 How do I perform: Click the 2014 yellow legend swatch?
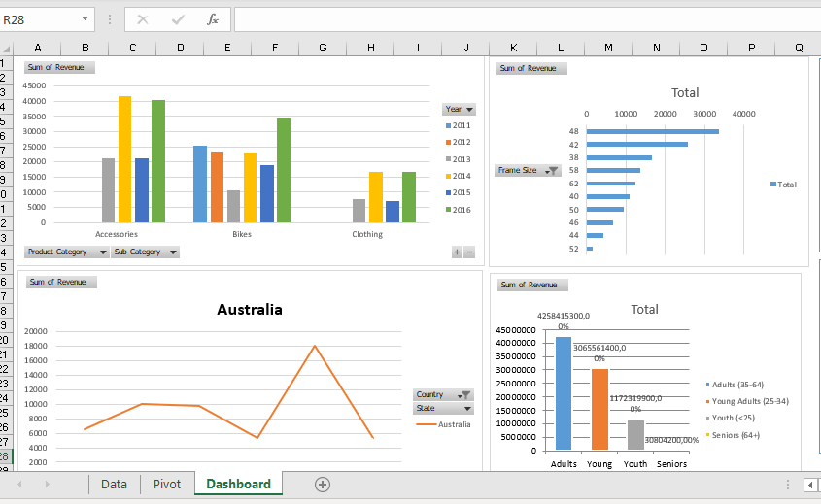[x=448, y=176]
